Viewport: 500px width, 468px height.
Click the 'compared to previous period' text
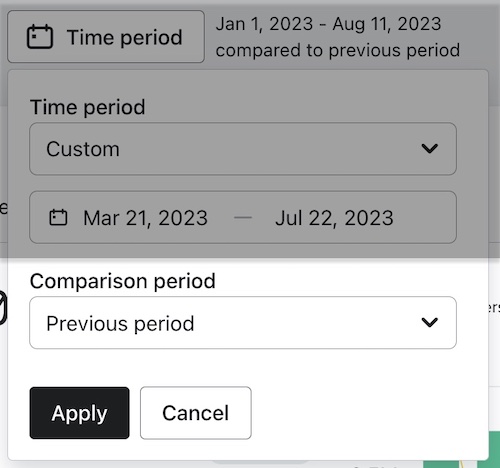pyautogui.click(x=338, y=50)
